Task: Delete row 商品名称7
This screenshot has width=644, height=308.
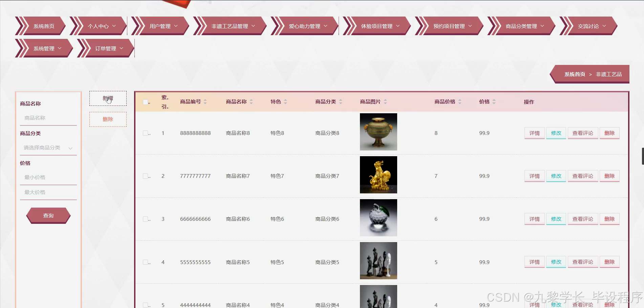Action: pyautogui.click(x=609, y=176)
